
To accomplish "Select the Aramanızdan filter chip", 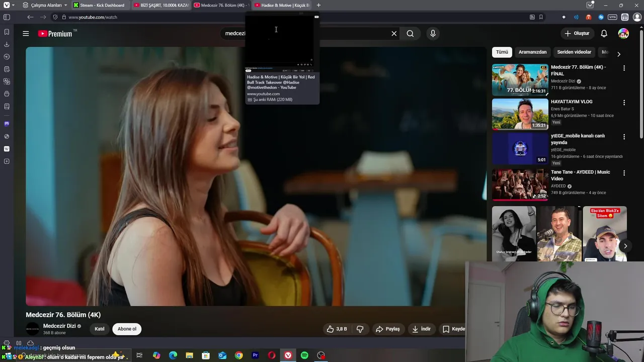I will click(532, 52).
